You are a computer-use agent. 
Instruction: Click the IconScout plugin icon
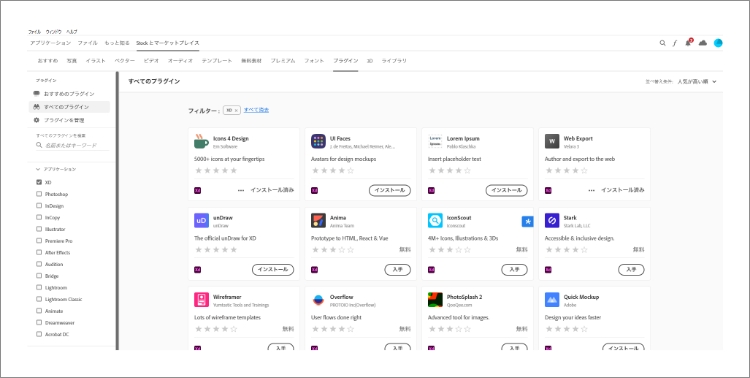(435, 221)
